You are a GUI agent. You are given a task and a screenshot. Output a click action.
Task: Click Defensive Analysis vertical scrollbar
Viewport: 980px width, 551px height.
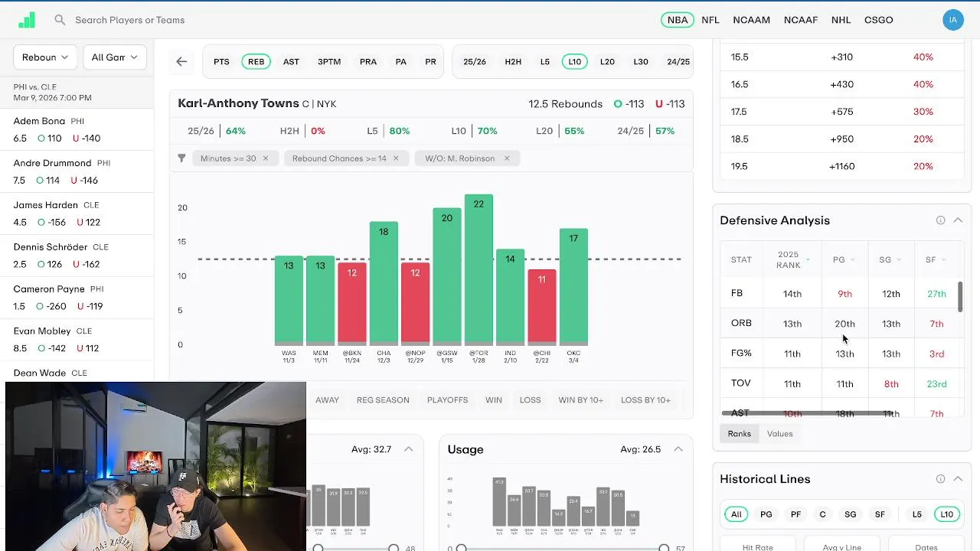pos(960,297)
